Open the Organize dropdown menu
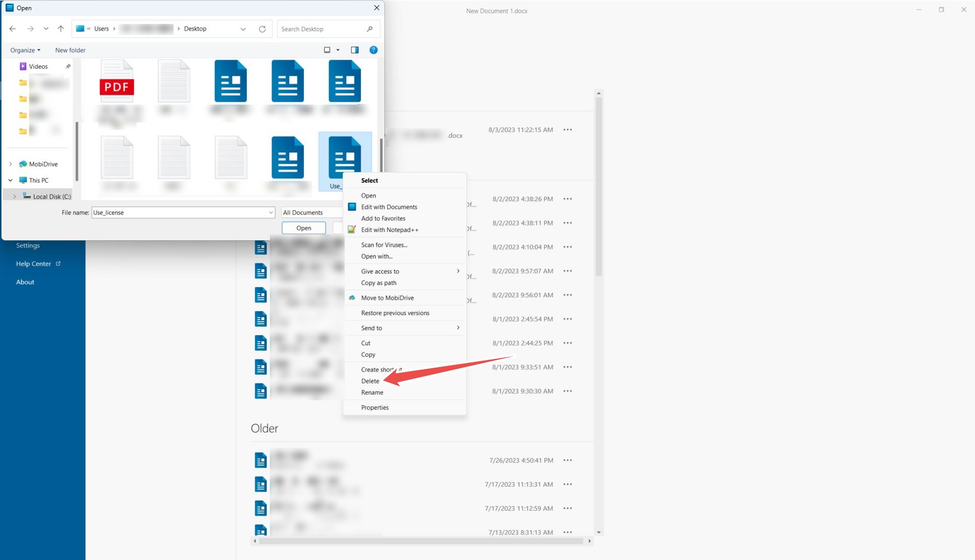 click(25, 50)
